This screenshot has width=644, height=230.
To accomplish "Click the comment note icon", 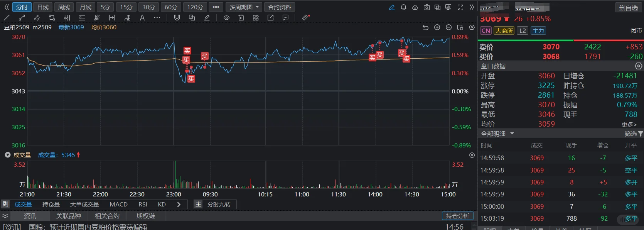I will (285, 17).
